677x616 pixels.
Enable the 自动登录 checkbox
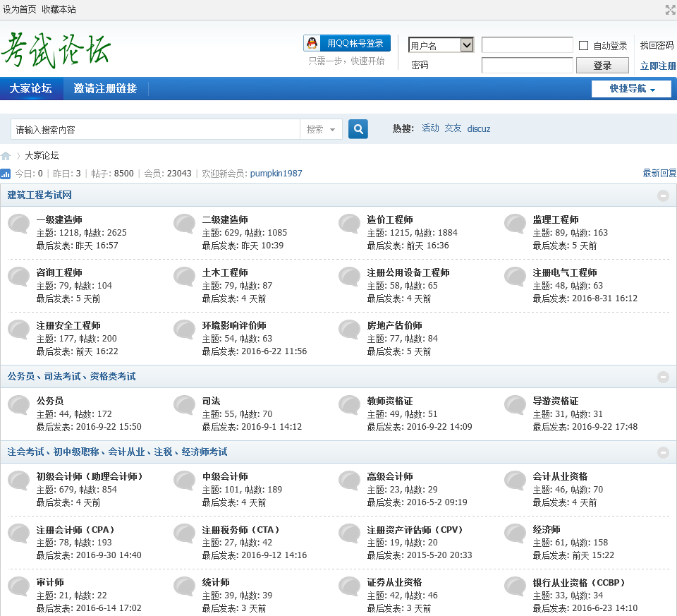click(x=583, y=46)
